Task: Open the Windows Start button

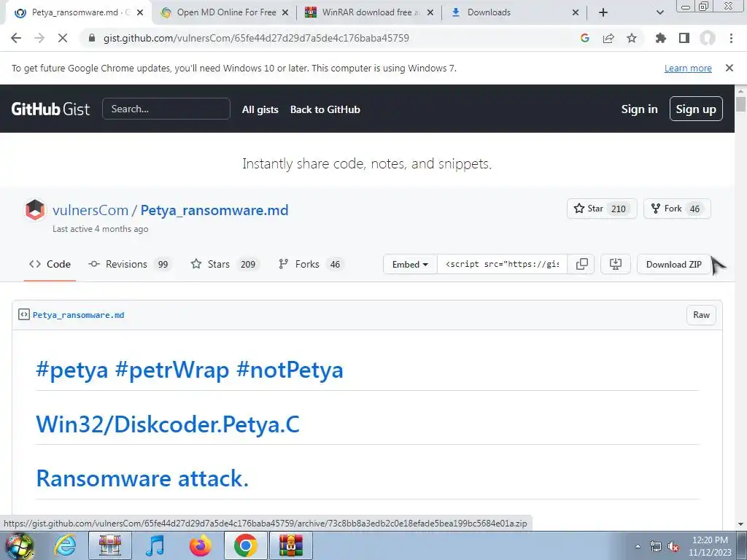Action: click(x=20, y=545)
